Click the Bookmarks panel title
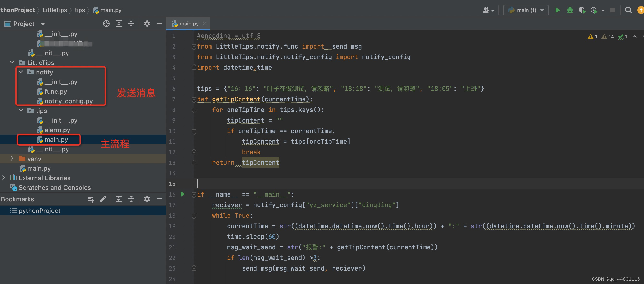Image resolution: width=644 pixels, height=284 pixels. click(x=18, y=199)
